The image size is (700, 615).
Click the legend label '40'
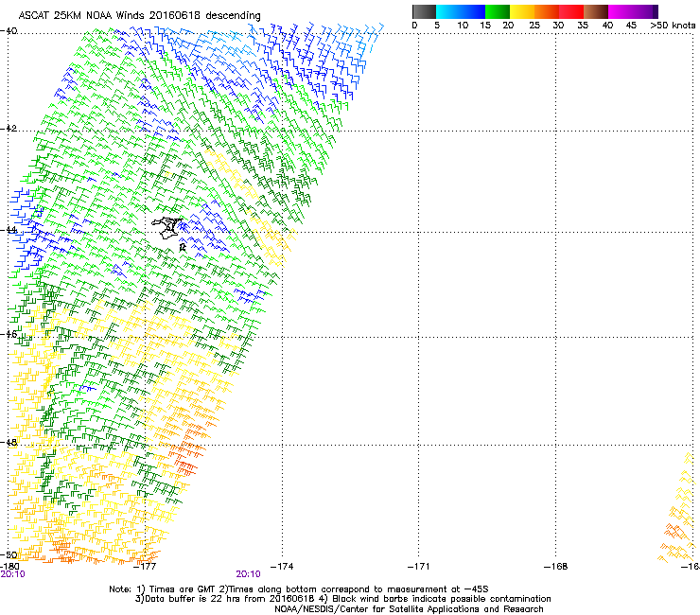tap(607, 26)
